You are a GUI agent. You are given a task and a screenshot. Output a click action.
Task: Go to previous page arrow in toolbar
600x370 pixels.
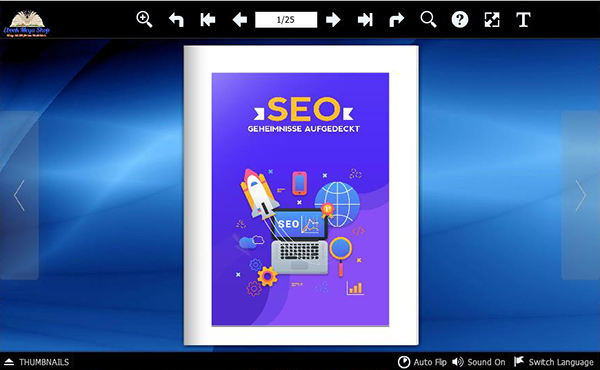tap(240, 20)
